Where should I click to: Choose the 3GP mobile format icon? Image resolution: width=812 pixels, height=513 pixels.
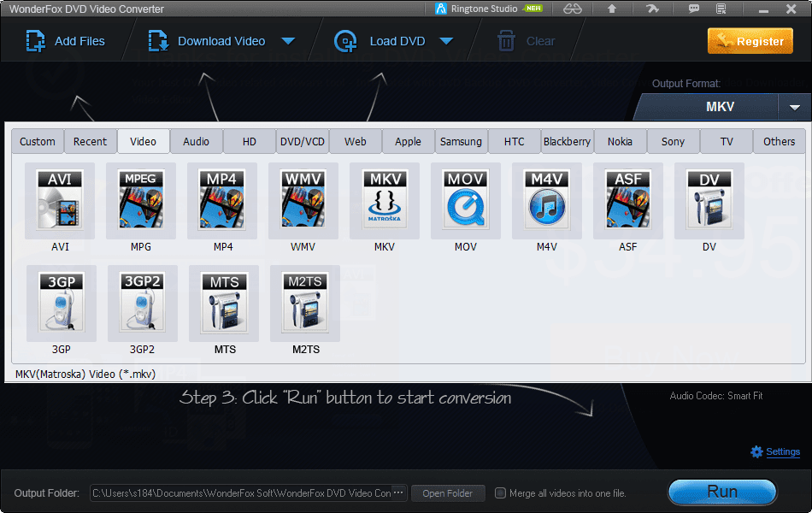pos(61,304)
